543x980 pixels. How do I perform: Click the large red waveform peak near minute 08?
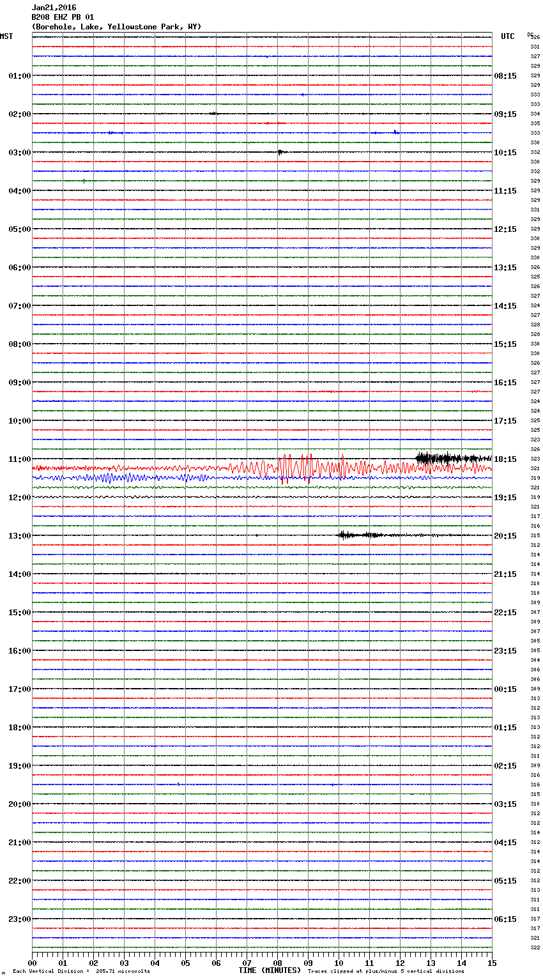[284, 468]
